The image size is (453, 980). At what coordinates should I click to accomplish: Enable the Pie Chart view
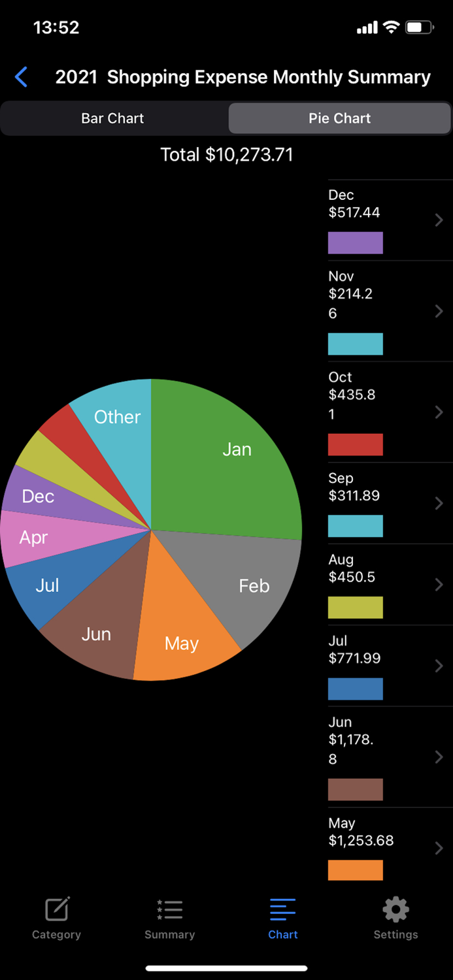point(339,118)
